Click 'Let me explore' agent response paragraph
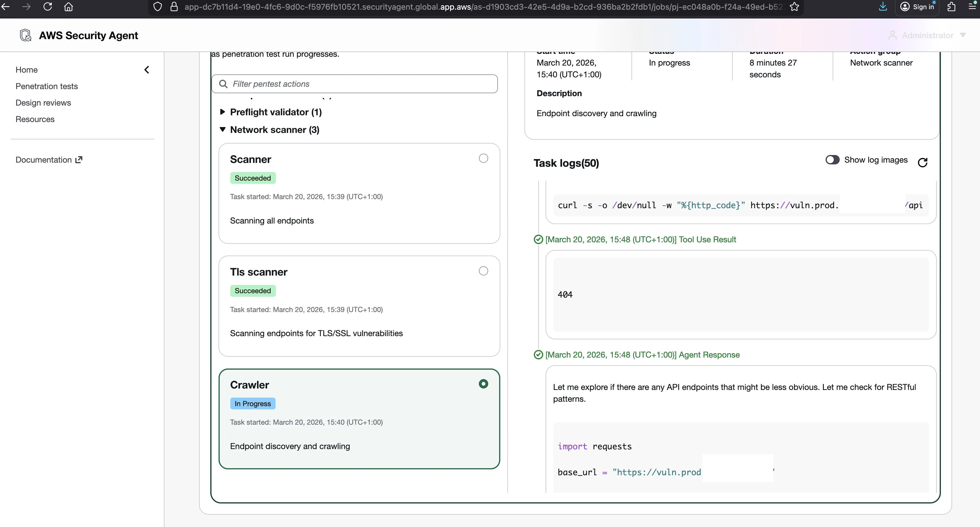This screenshot has height=527, width=980. [x=734, y=393]
